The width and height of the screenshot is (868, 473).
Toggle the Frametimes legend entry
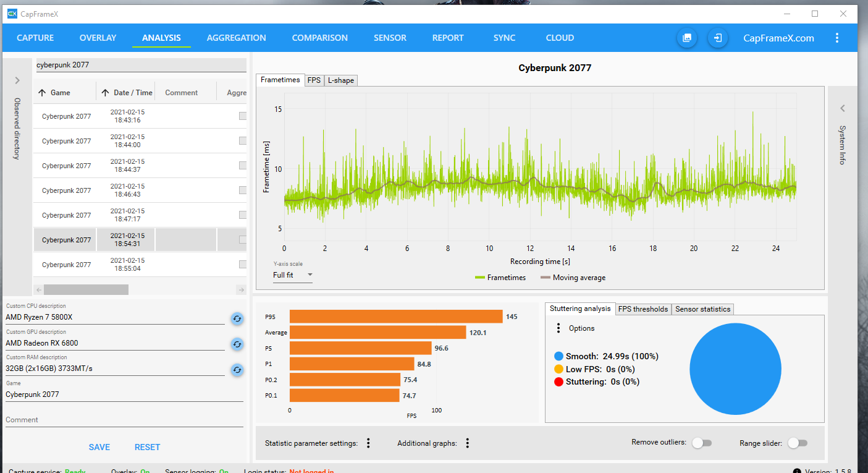(x=500, y=278)
